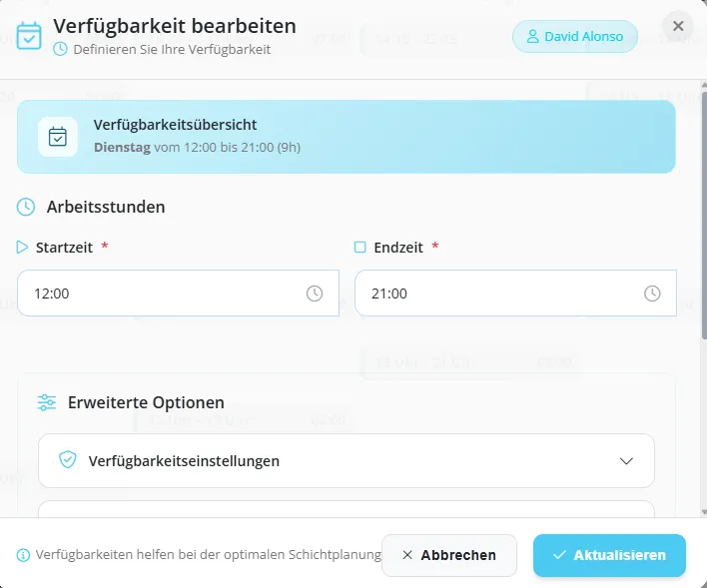Open the time picker clock in Startzeit field

pos(315,294)
